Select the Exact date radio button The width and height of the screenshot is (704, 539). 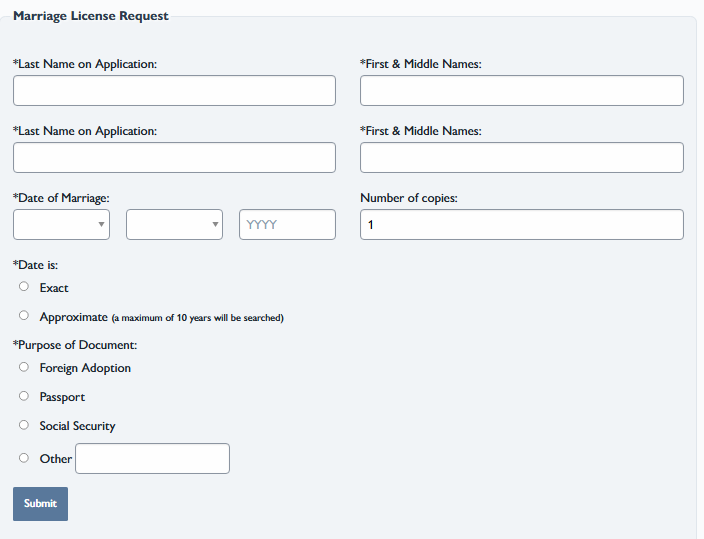24,287
